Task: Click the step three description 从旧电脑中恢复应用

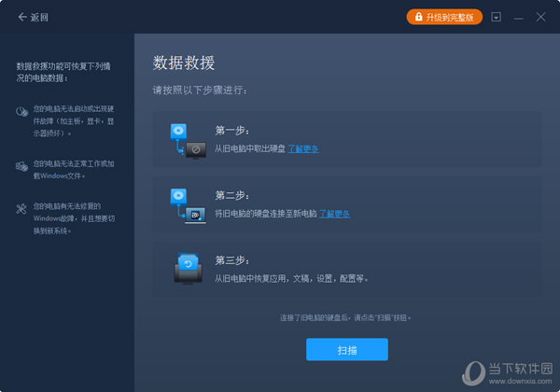Action: (x=291, y=278)
